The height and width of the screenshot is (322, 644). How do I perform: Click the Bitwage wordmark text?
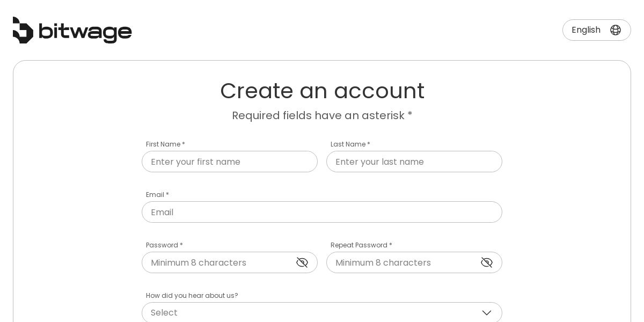[86, 32]
